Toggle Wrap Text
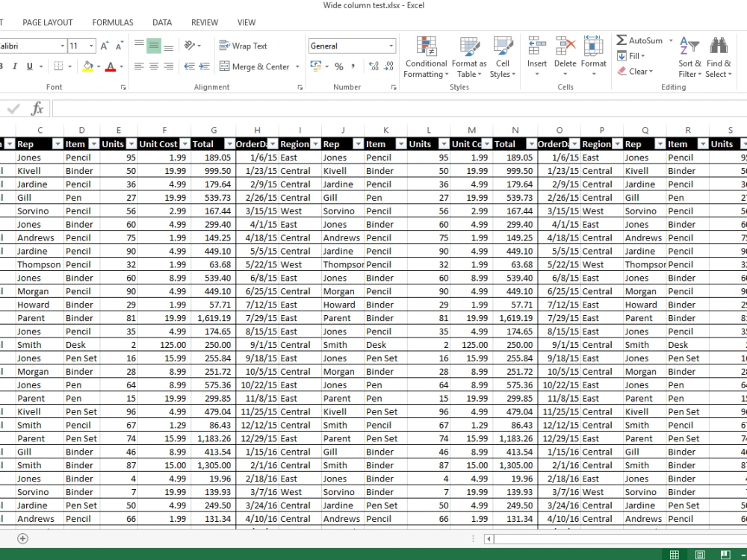Screen dimensions: 747x560 pyautogui.click(x=243, y=46)
